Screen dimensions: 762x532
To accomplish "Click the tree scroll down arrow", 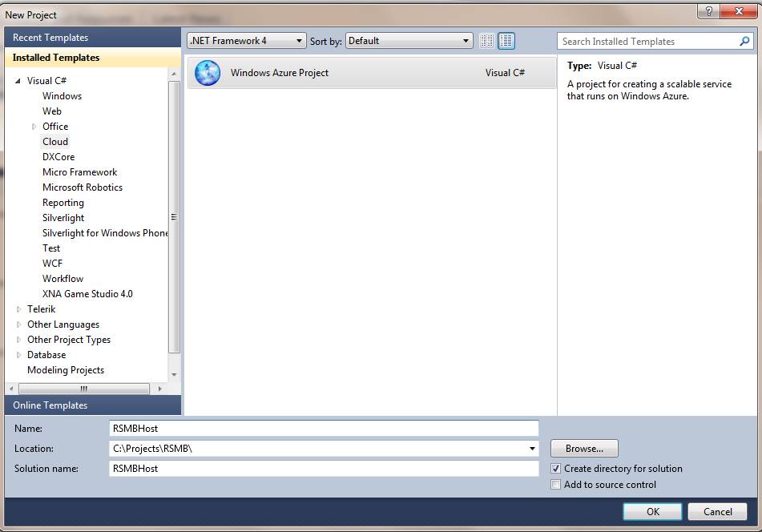I will coord(174,375).
